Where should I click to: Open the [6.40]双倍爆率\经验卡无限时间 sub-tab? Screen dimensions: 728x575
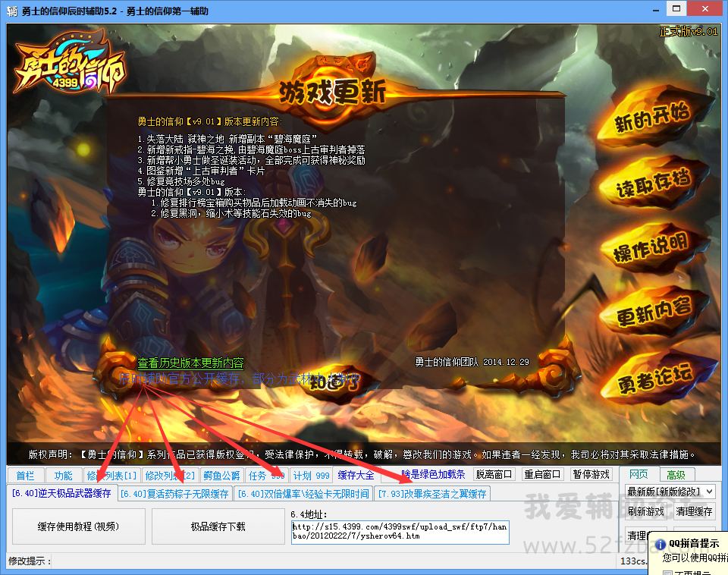click(x=303, y=494)
